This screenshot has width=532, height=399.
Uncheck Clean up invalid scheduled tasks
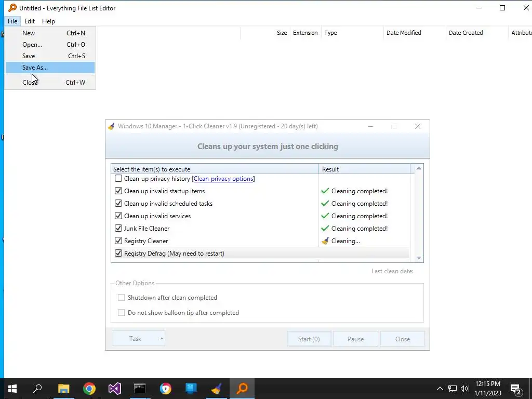click(x=118, y=204)
